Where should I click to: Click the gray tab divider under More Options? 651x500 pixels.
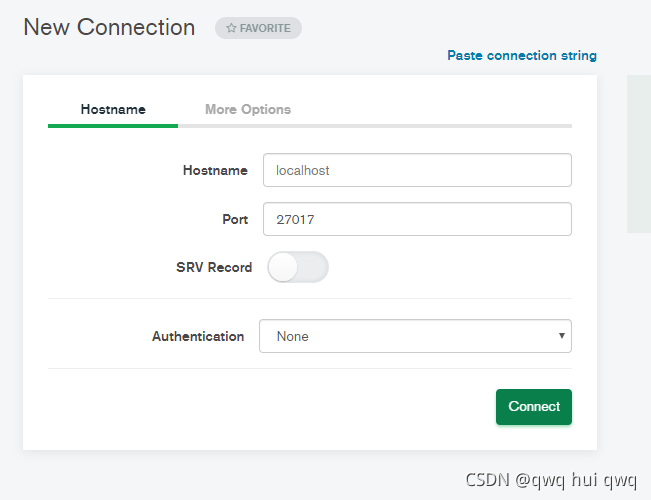tap(375, 126)
